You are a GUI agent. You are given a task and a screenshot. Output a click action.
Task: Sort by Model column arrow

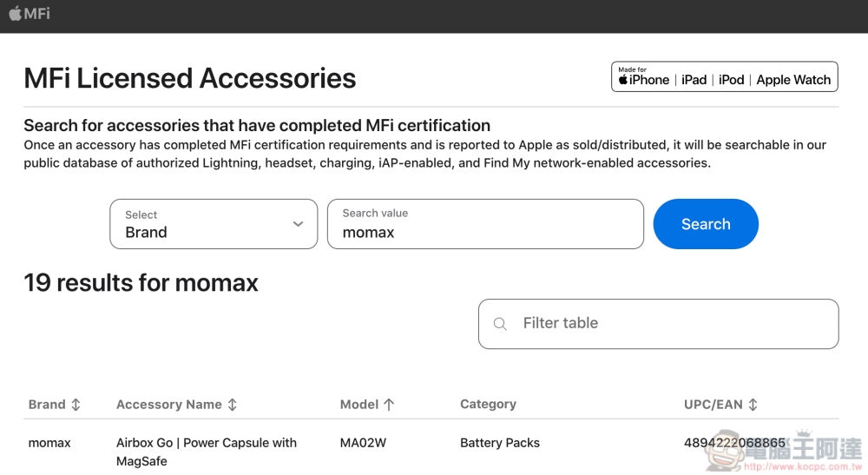(389, 405)
